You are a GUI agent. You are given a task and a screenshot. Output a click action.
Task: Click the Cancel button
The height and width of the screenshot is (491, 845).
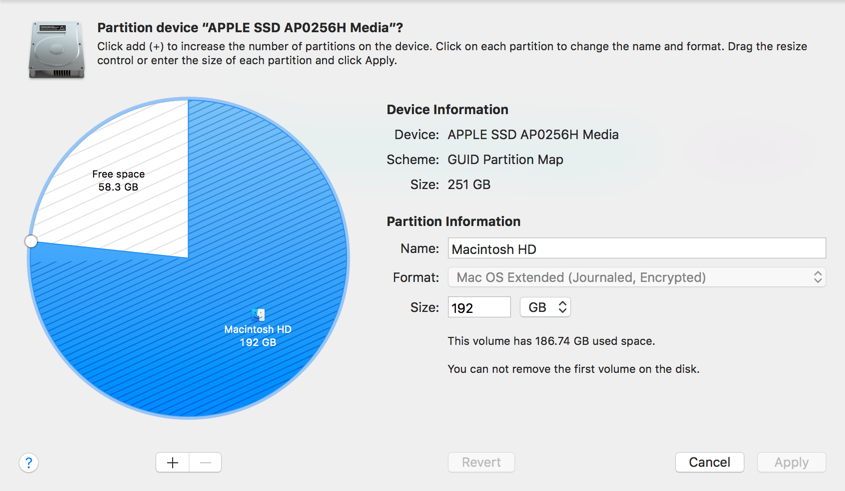(709, 462)
